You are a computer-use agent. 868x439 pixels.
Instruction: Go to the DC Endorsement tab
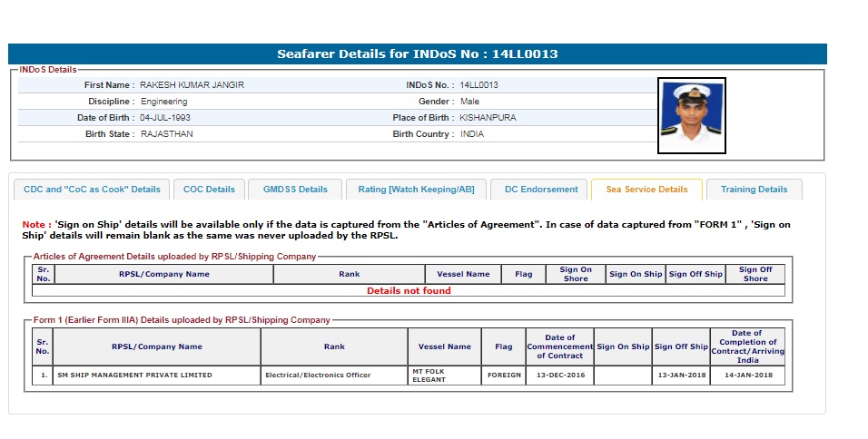[x=541, y=190]
